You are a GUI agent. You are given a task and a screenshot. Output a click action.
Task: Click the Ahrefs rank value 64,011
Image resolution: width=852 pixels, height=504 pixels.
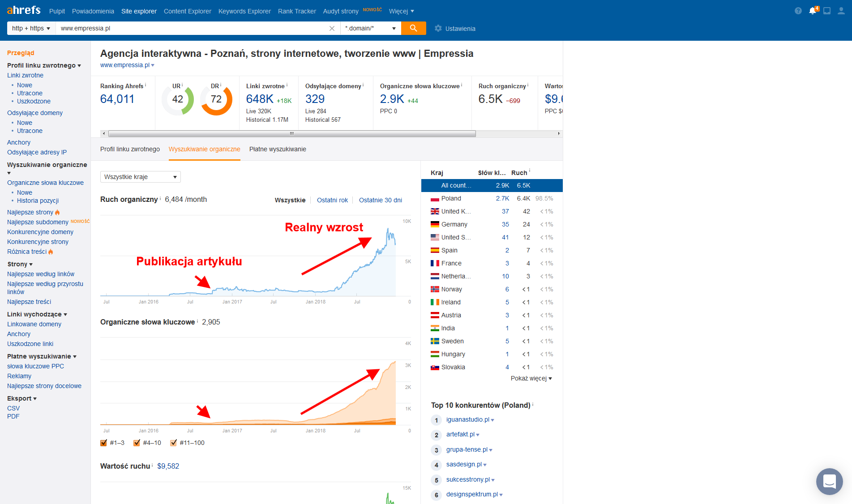tap(117, 99)
